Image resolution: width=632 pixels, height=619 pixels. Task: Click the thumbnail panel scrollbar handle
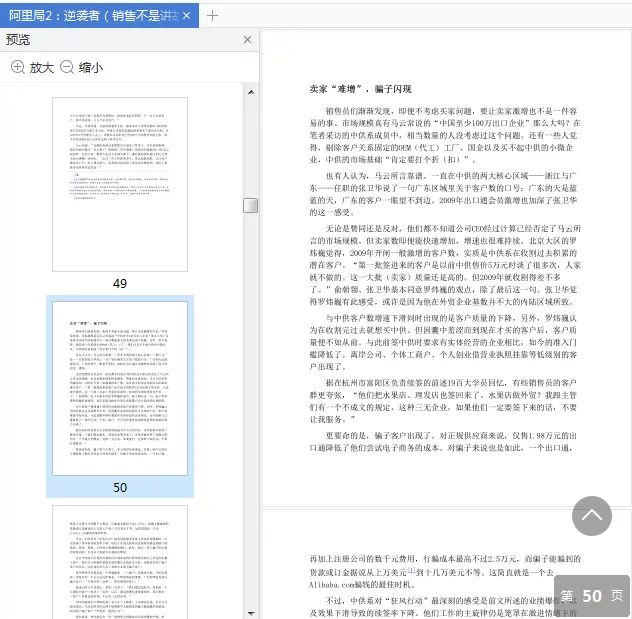point(250,205)
